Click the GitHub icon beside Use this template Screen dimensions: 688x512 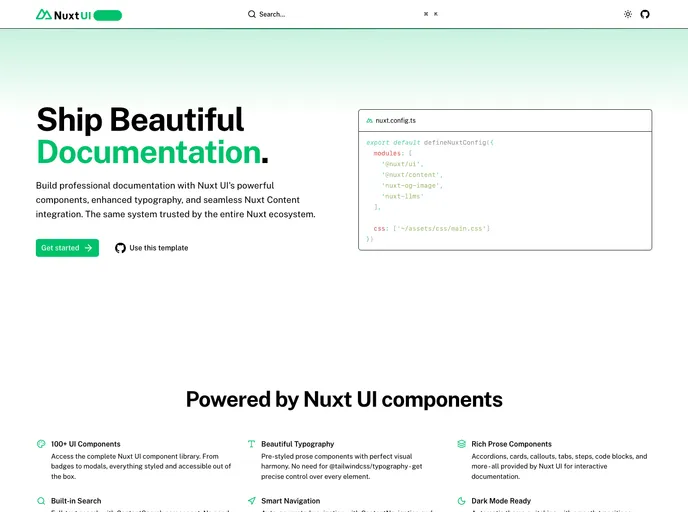pyautogui.click(x=120, y=248)
